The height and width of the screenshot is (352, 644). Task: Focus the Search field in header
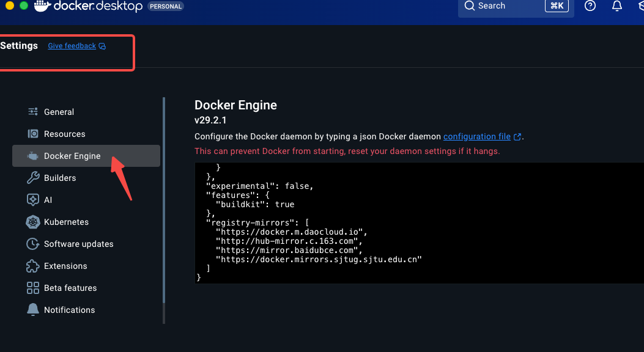tap(516, 6)
